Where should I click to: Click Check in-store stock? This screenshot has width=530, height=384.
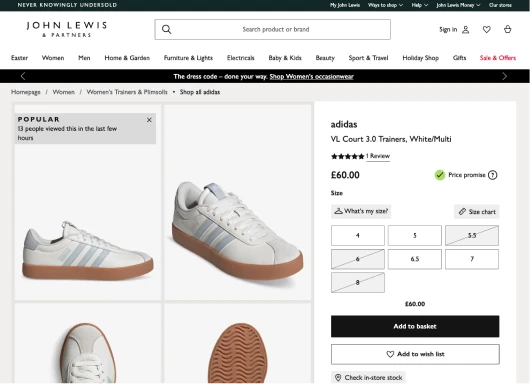point(368,378)
